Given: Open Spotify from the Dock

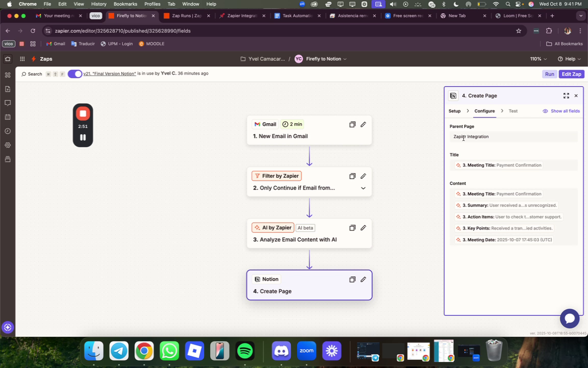Looking at the screenshot, I should click(x=245, y=351).
